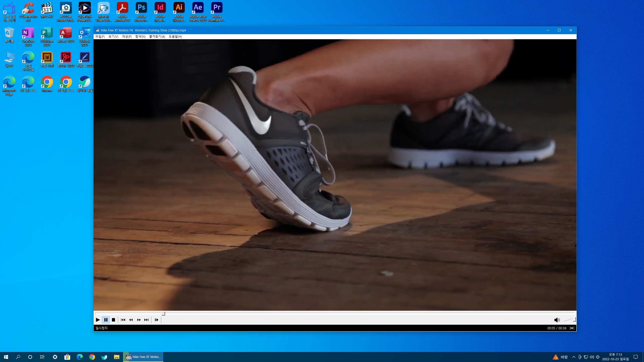Click the volume slider handle
Screen dimensions: 644x362
(575, 320)
